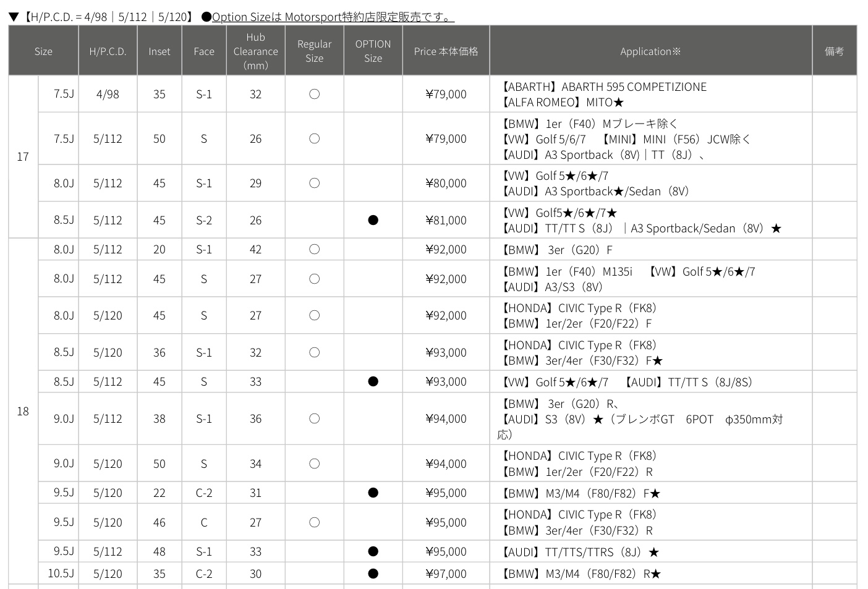Click the "【BMW】 3er（G20）R、" application line

coord(559,404)
